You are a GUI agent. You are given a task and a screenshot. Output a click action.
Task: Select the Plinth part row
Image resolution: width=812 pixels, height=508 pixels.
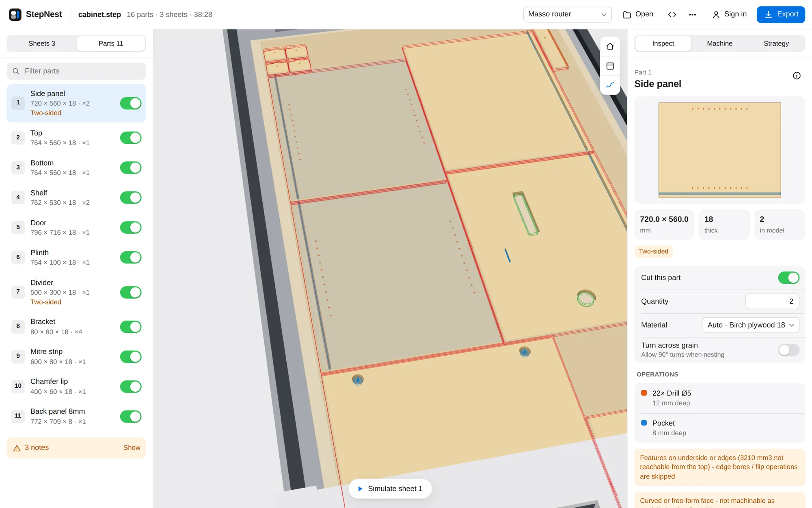[76, 258]
